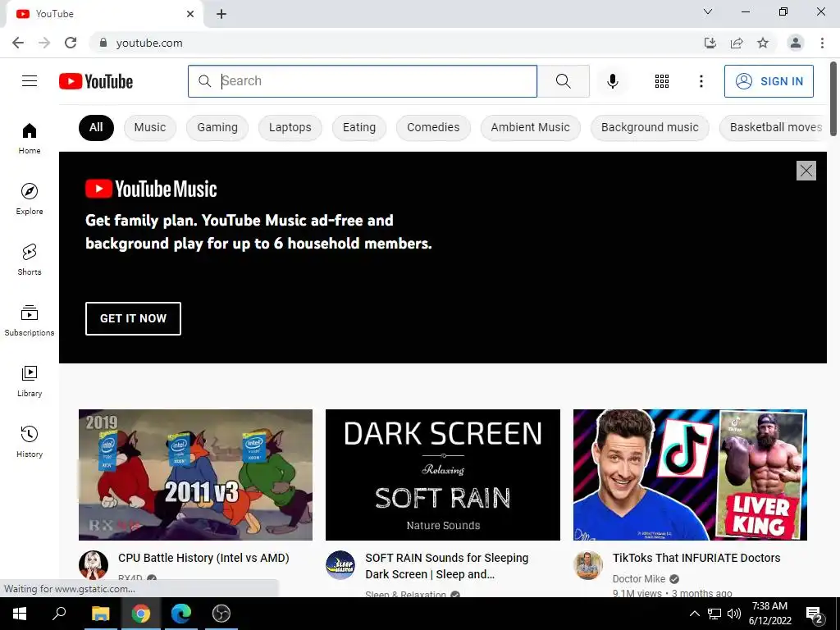This screenshot has width=840, height=630.
Task: Click the YouTube logo
Action: point(96,81)
